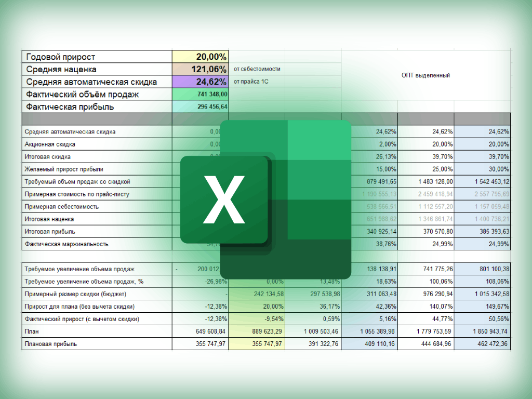Click the 385 393,63 final profit cell

point(483,231)
